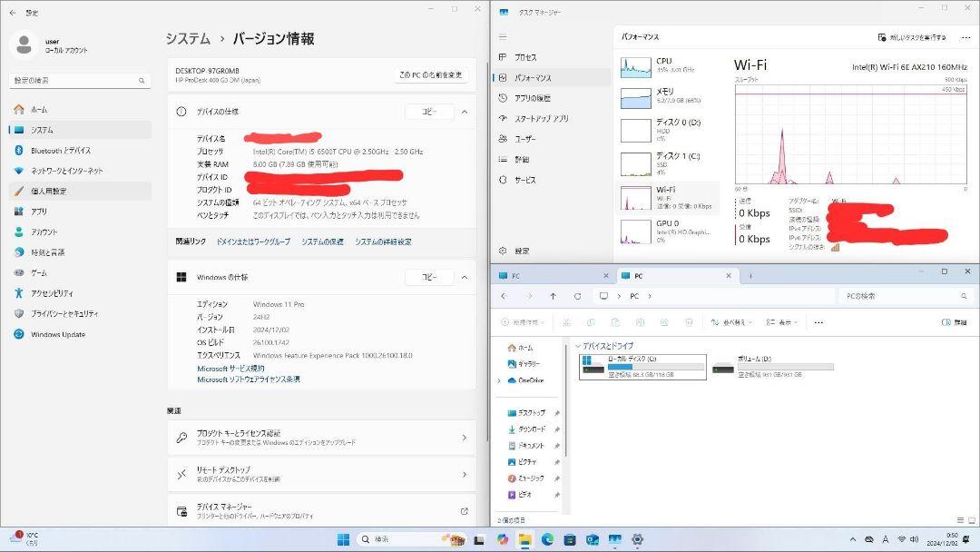Image resolution: width=980 pixels, height=552 pixels.
Task: Focus the 設定の検索 search field
Action: point(79,81)
